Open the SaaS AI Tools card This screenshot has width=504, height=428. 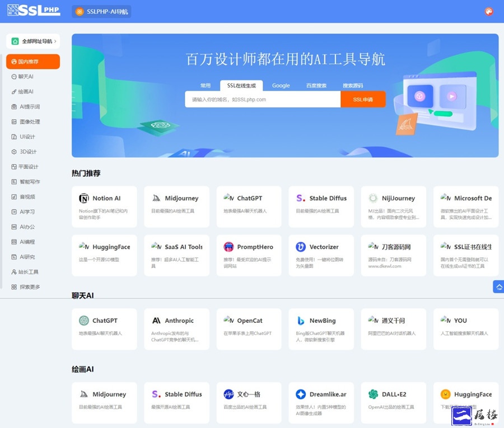(x=176, y=256)
